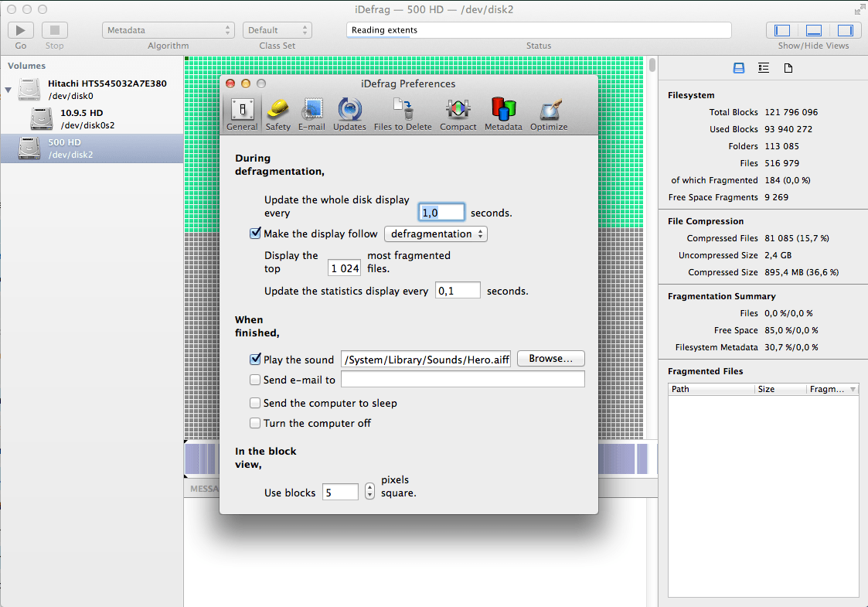The height and width of the screenshot is (607, 868).
Task: Click the Hitachi drive icon
Action: point(29,89)
